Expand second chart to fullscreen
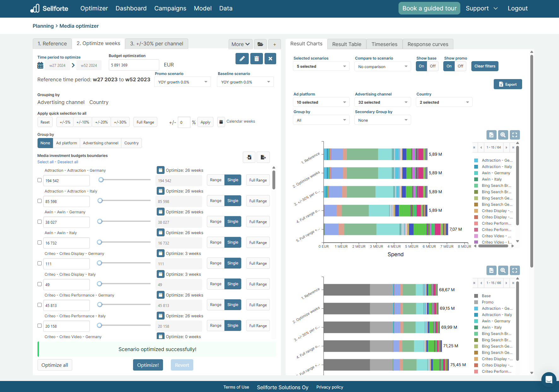The height and width of the screenshot is (392, 559). 515,270
